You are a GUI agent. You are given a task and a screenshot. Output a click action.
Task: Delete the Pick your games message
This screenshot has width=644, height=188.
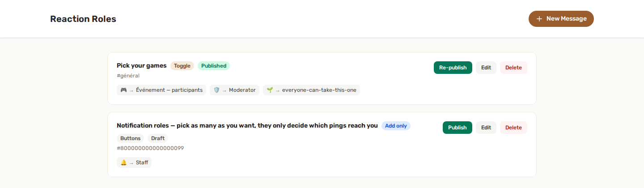pyautogui.click(x=513, y=68)
